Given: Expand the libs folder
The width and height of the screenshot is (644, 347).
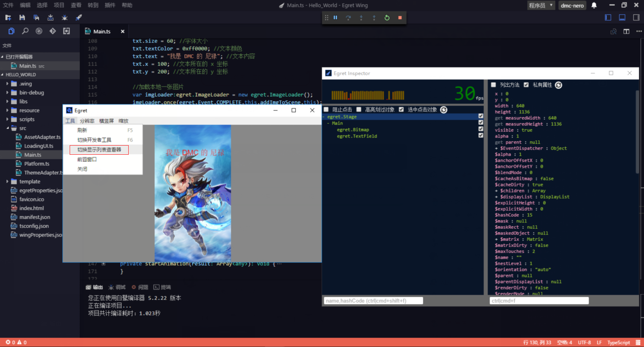Looking at the screenshot, I should 8,101.
